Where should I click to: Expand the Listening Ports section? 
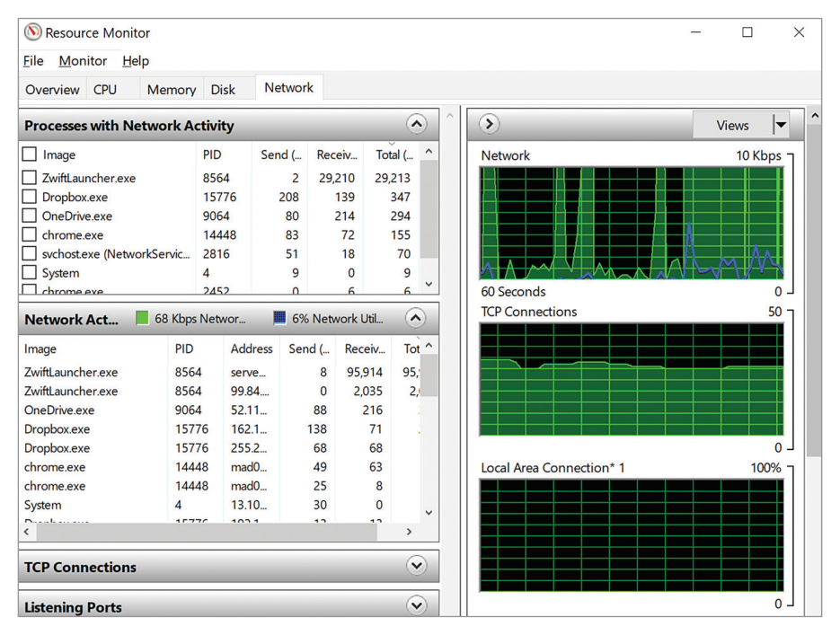point(416,605)
